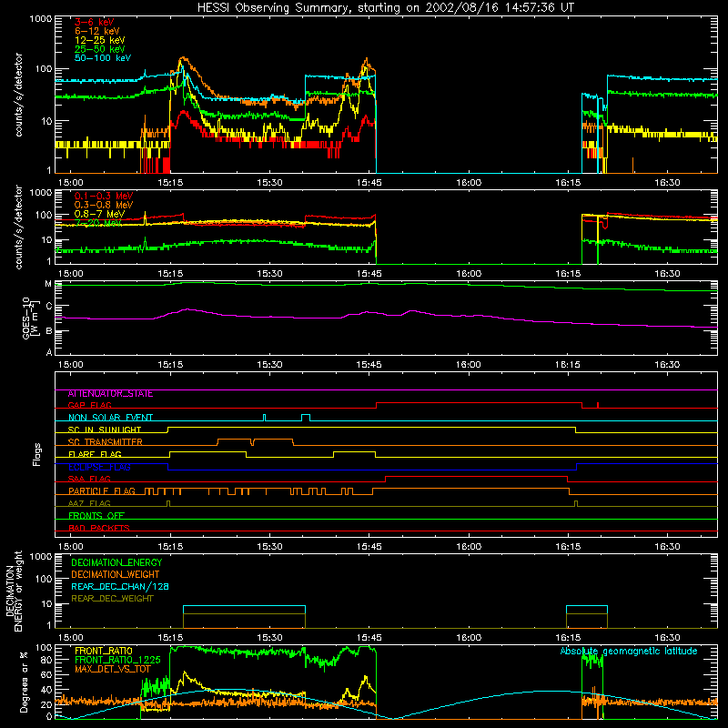Select the SC_TRANSMITTER flag label
Viewport: 728px width, 728px height.
tap(105, 442)
